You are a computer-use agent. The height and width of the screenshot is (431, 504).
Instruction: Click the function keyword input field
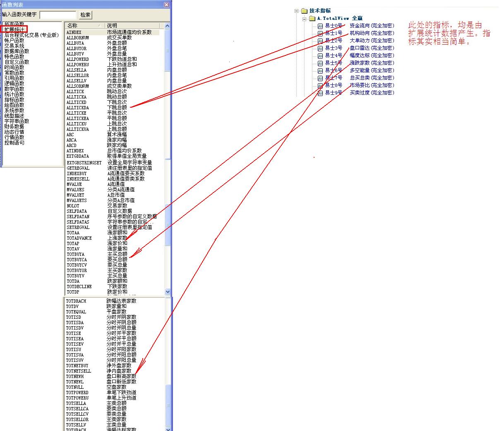pos(58,15)
